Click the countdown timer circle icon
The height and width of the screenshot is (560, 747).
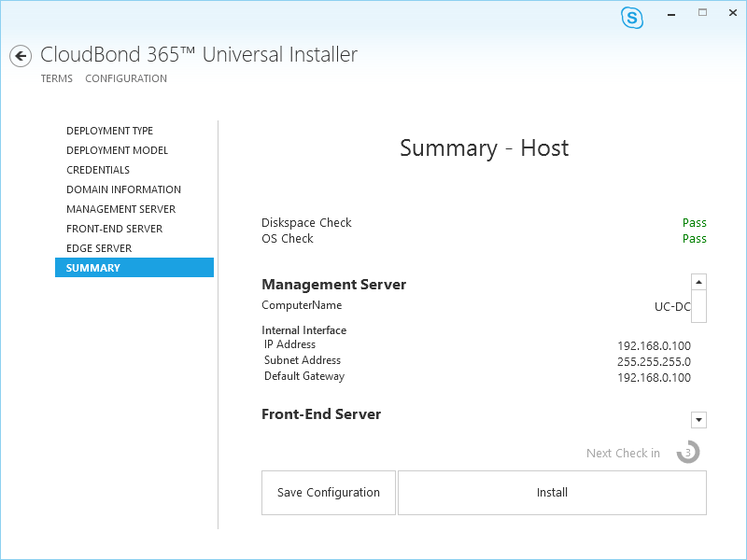click(688, 452)
